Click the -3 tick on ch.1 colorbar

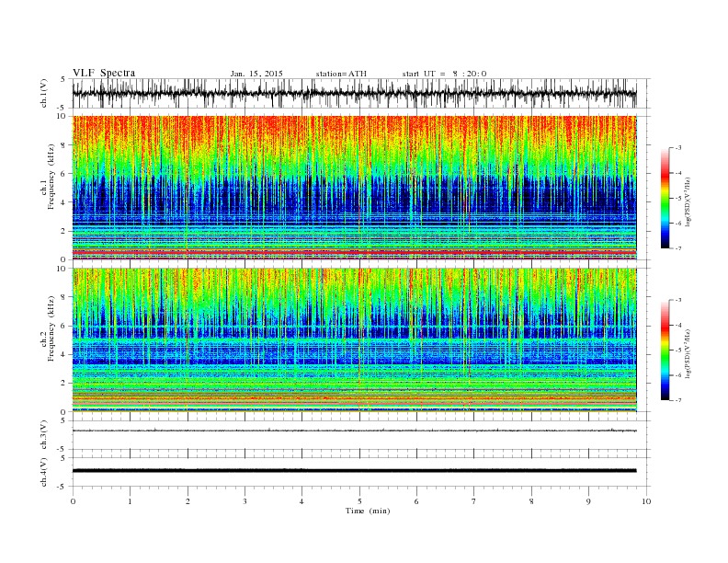(678, 148)
